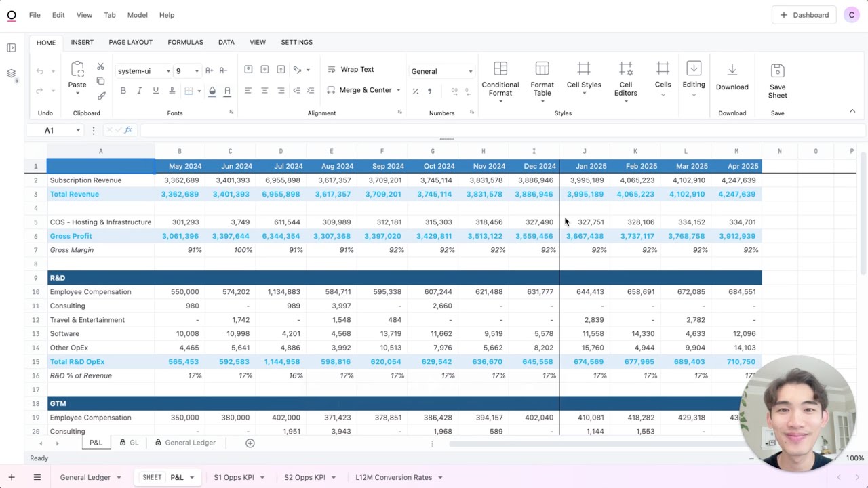This screenshot has height=488, width=868.
Task: Toggle Underline formatting
Action: tap(155, 91)
